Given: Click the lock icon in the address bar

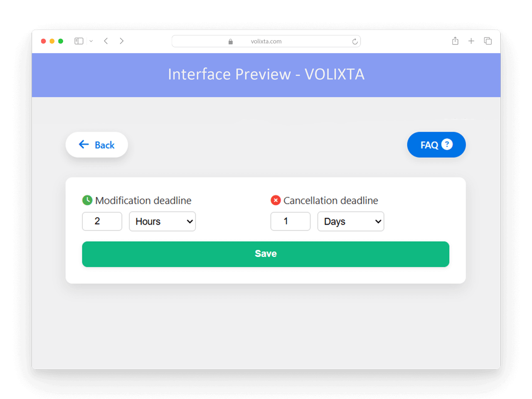Looking at the screenshot, I should coord(231,42).
